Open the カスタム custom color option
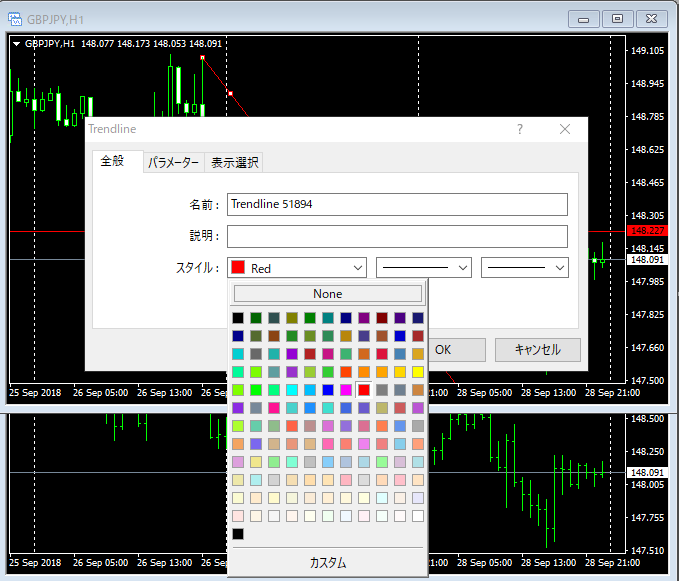679x581 pixels. pos(327,563)
